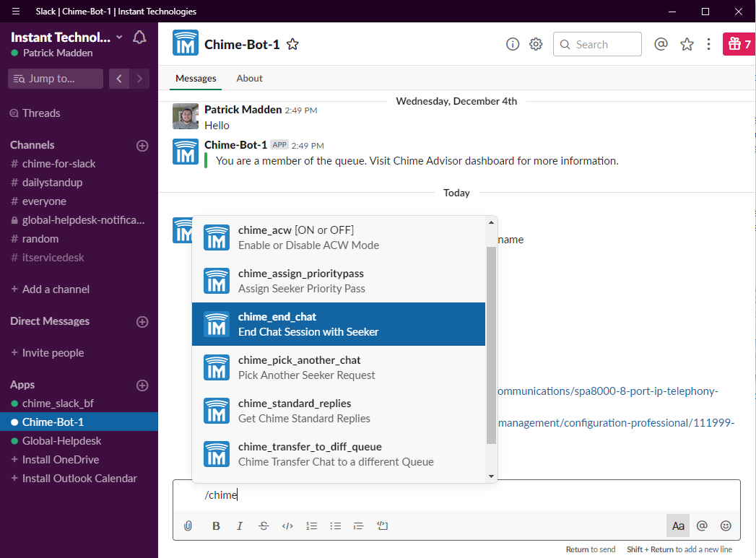Apply bold formatting
This screenshot has height=558, width=756.
[216, 526]
